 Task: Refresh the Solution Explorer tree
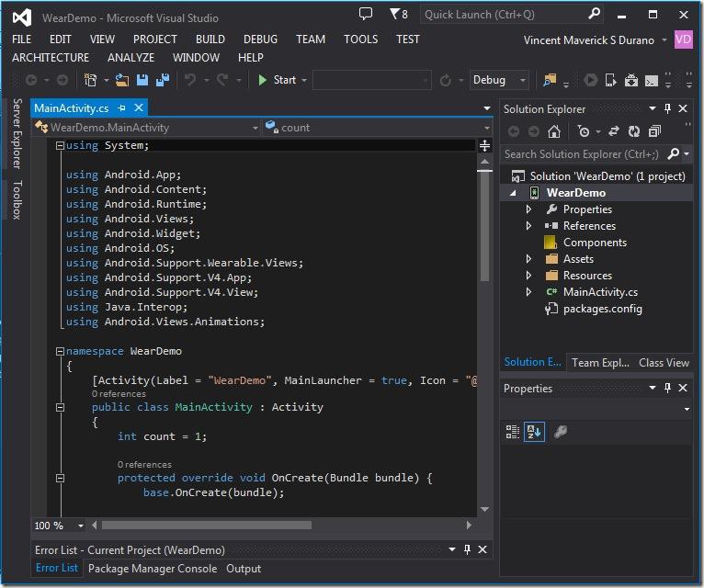coord(634,131)
